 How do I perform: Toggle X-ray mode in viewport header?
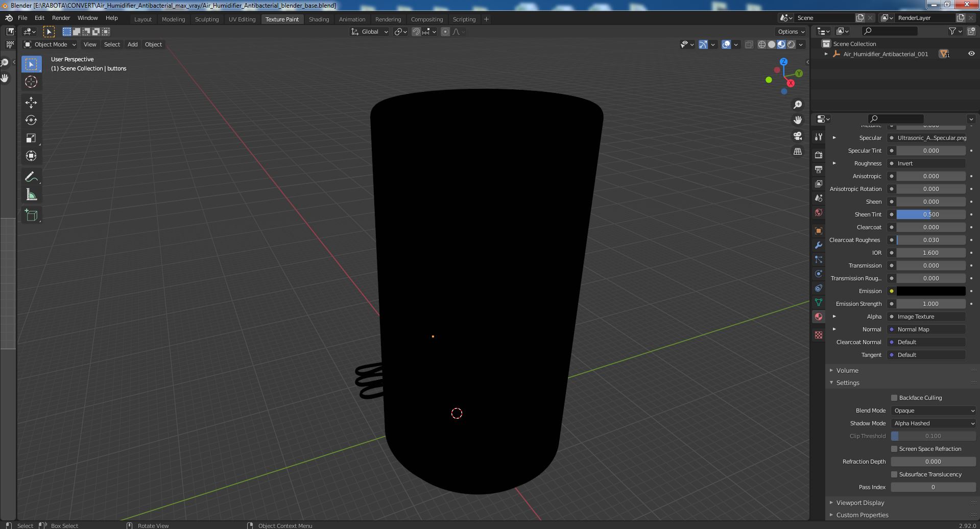click(749, 44)
